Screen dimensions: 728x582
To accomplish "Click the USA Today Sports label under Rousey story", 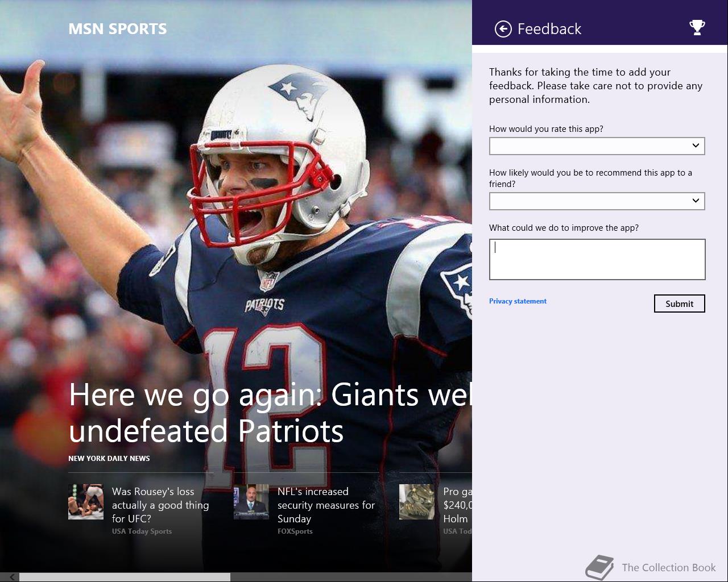I will tap(142, 531).
